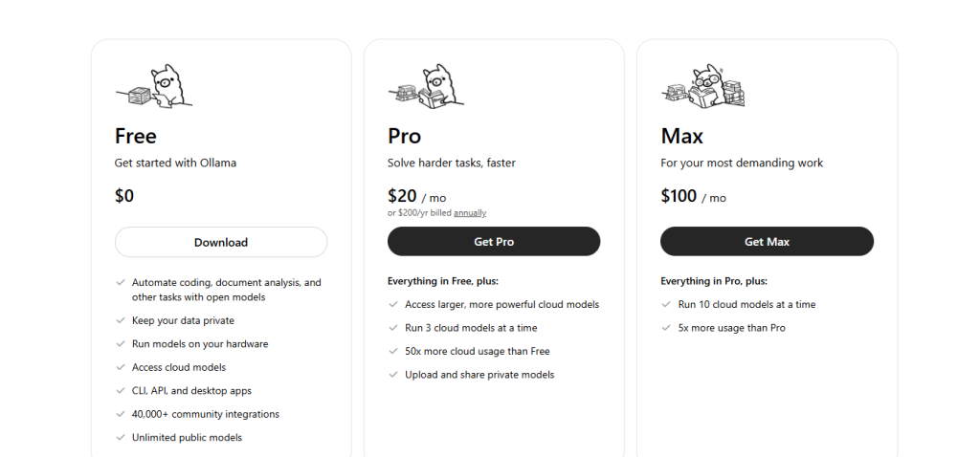Click the 50x more cloud usage feature text

478,352
